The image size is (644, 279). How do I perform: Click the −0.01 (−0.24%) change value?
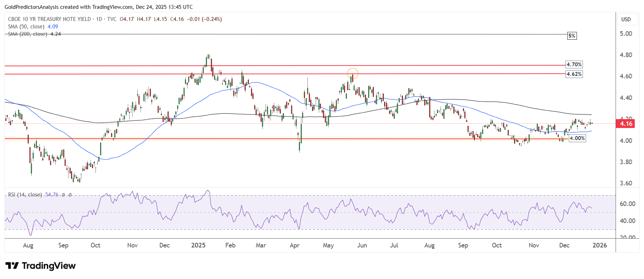pos(204,19)
